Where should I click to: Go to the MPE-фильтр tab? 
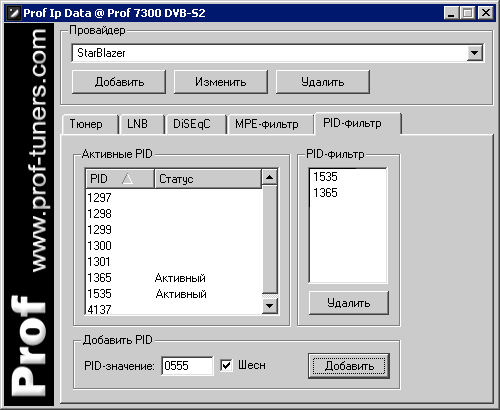[x=267, y=124]
